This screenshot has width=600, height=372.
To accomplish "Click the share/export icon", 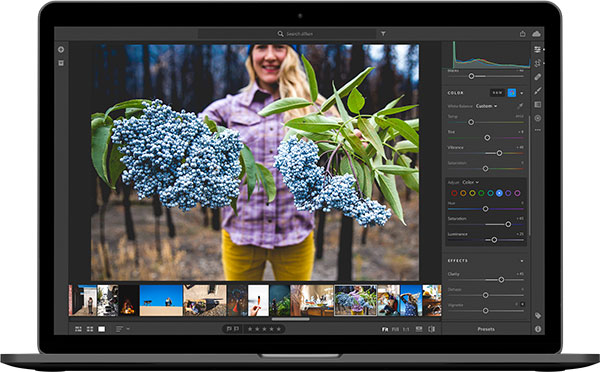I will [x=522, y=34].
